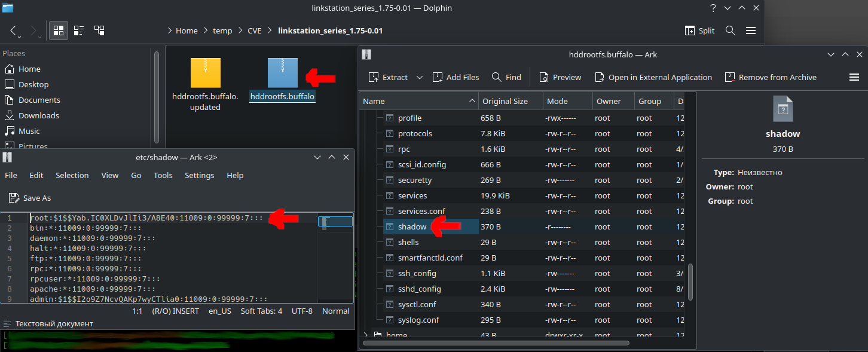Screen dimensions: 868x352
Task: Open UTF-8 encoding selector in status bar
Action: [x=302, y=311]
